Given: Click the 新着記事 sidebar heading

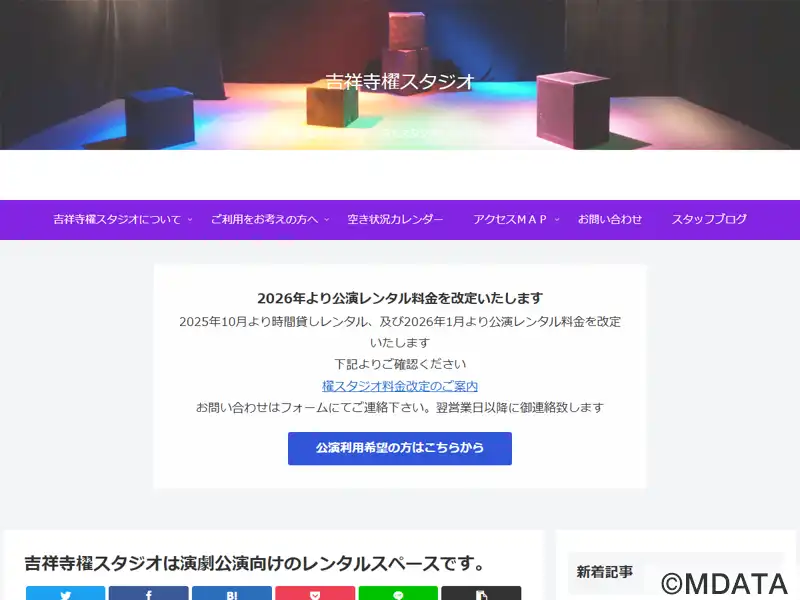Looking at the screenshot, I should pyautogui.click(x=605, y=572).
